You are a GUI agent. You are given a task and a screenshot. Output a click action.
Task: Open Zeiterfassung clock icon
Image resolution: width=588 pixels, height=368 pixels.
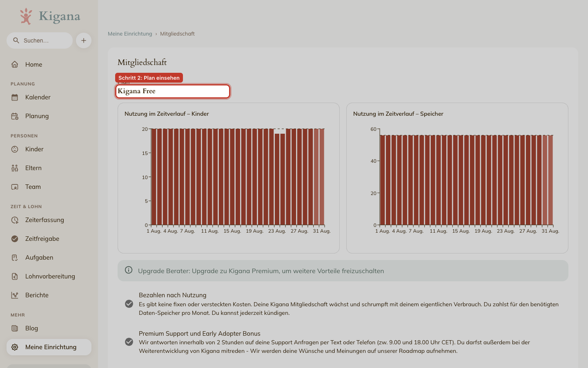pyautogui.click(x=15, y=220)
